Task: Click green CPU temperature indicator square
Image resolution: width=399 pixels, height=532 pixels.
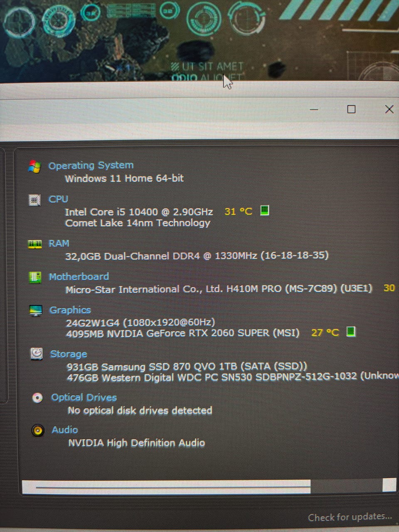Action: click(264, 210)
